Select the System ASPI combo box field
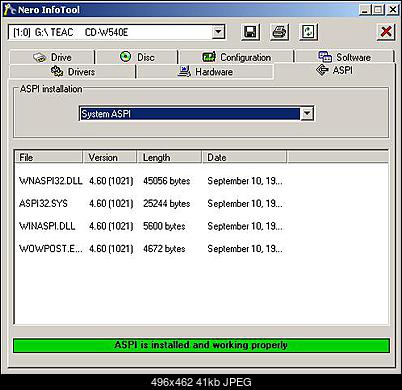402x390 pixels. click(x=196, y=114)
